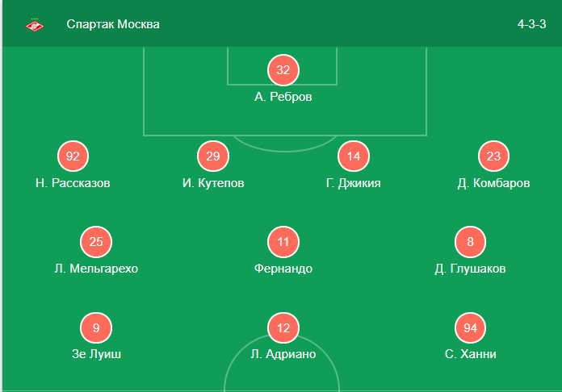Select goalkeeper number 32 badge
Viewport: 562px width, 392px height.
tap(283, 70)
